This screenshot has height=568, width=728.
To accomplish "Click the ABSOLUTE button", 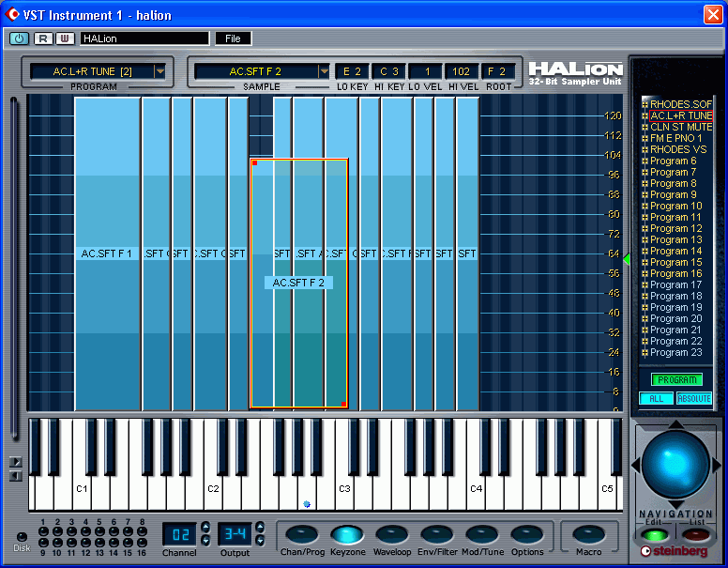I will pos(694,399).
